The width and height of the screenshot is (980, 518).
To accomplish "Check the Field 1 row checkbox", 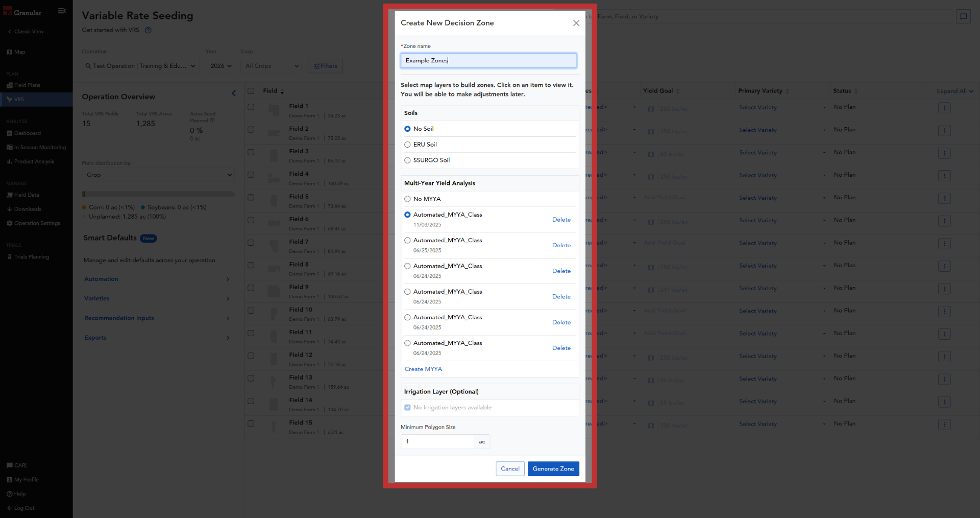I will (251, 107).
